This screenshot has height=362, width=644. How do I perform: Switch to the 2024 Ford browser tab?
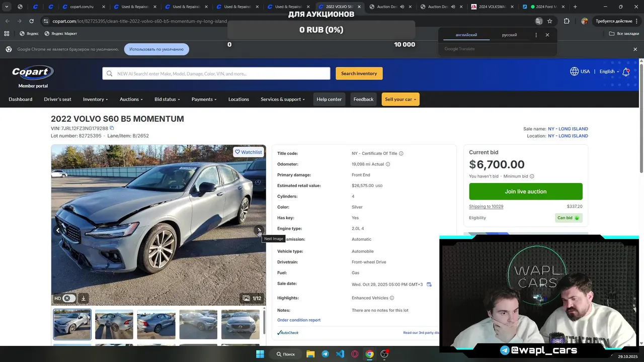pyautogui.click(x=544, y=7)
